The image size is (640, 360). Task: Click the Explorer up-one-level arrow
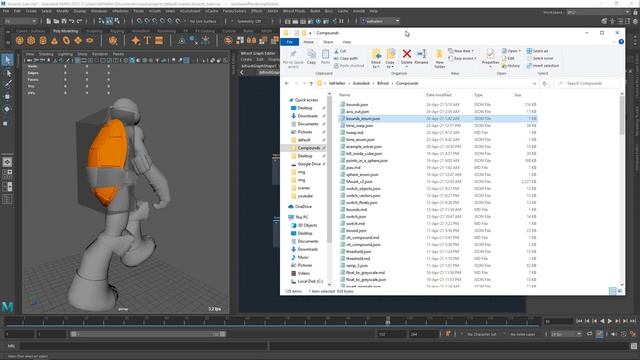tap(311, 83)
